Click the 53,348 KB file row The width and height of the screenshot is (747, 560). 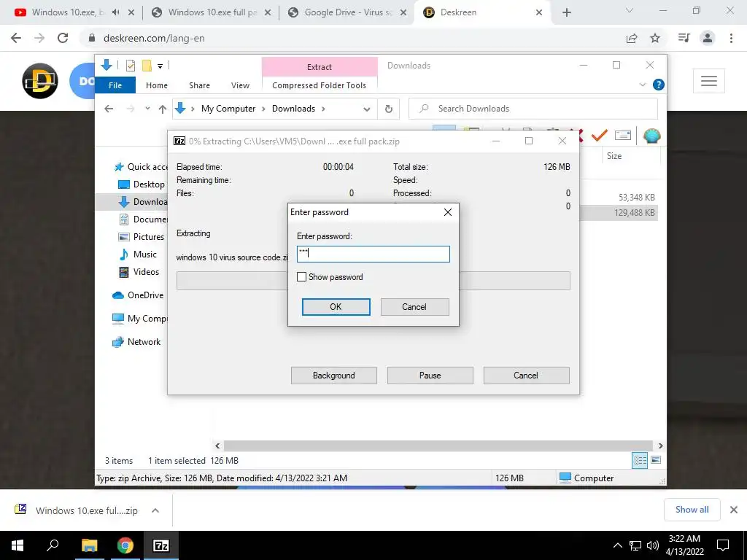pos(619,197)
